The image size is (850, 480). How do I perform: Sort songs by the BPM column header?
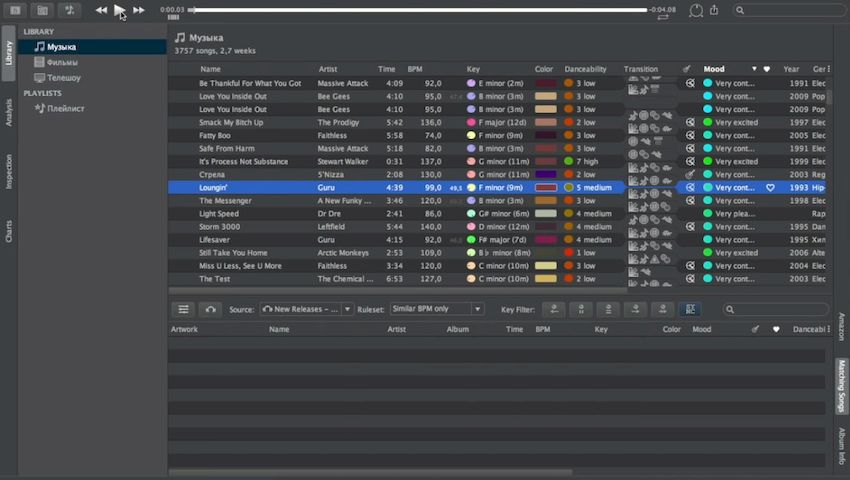(415, 69)
